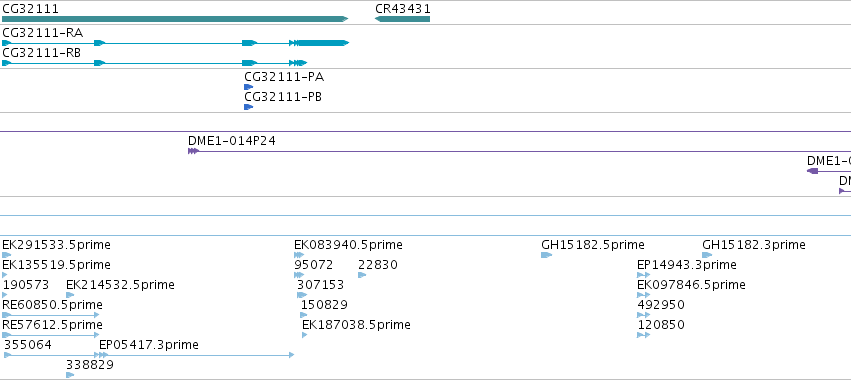Click the CG32111 gene bar
The width and height of the screenshot is (851, 380).
(x=175, y=19)
